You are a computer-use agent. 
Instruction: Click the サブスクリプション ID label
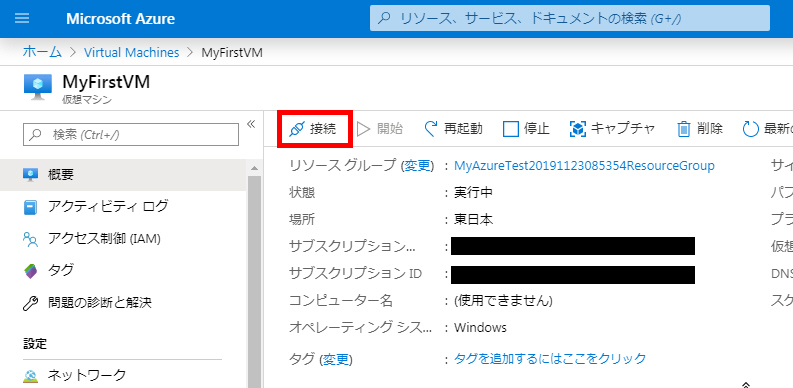(x=355, y=274)
